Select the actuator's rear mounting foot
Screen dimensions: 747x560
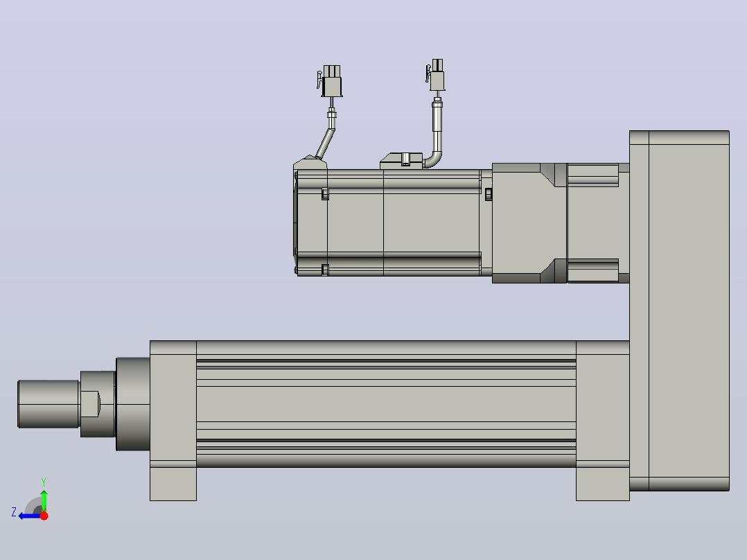[603, 484]
